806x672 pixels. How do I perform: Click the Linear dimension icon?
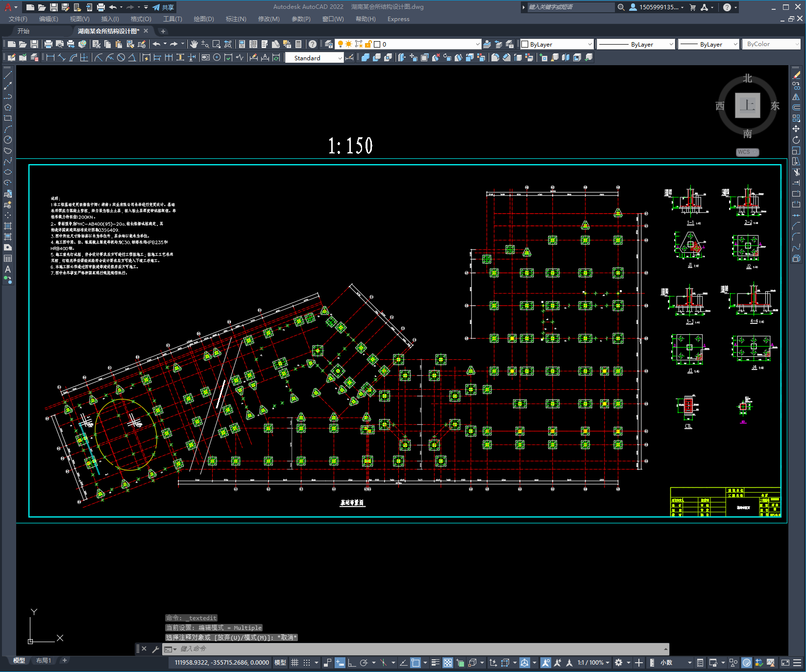tap(50, 57)
